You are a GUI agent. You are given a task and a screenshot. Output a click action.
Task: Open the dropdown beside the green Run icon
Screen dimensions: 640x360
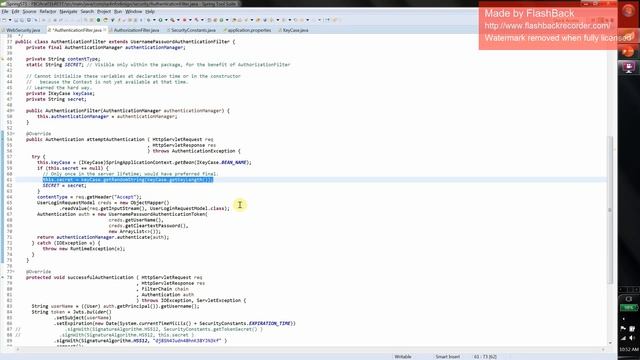point(166,20)
